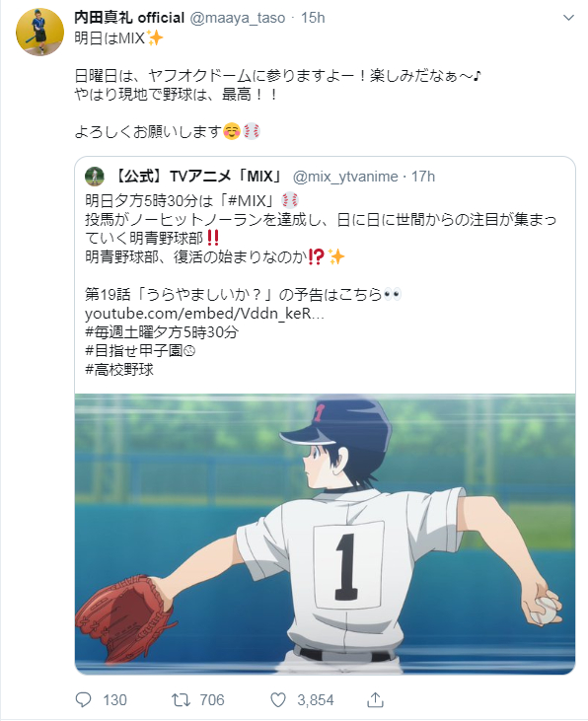This screenshot has height=721, width=588.
Task: Click the retweet arrows icon
Action: (181, 700)
